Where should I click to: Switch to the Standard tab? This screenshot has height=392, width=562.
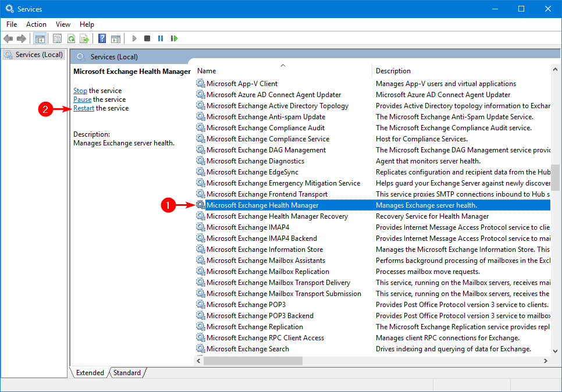click(x=126, y=373)
